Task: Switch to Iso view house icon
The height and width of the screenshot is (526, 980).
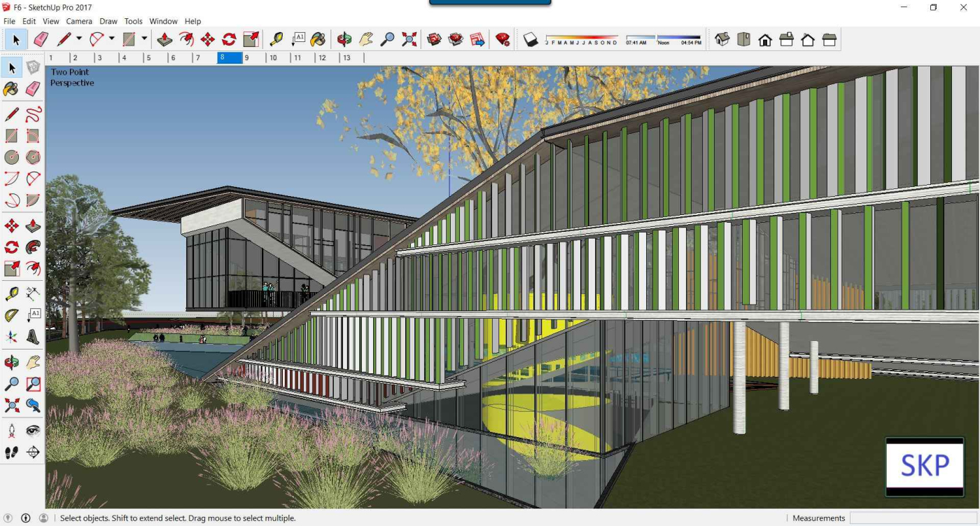Action: (722, 39)
